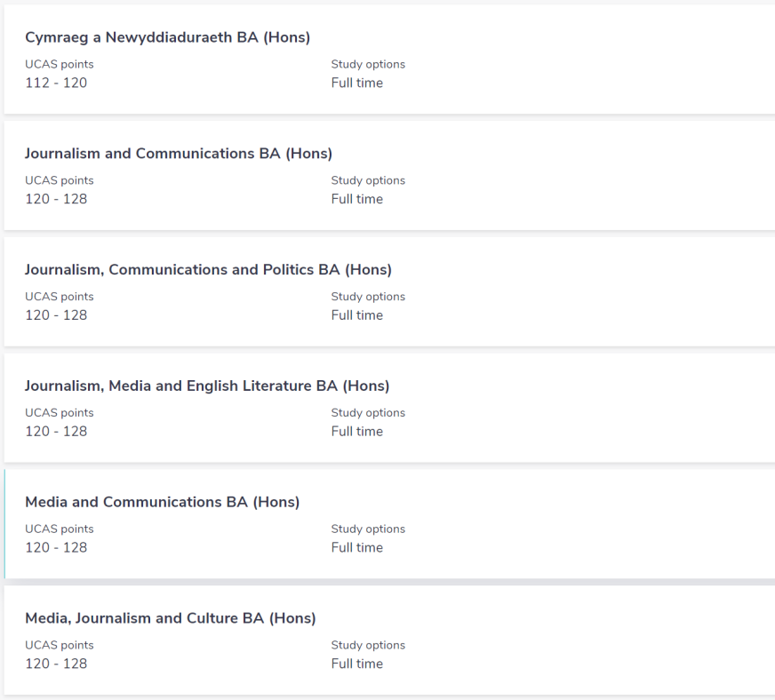Click UCAS points label in Cymraeg a Newyddiaduraeth card
This screenshot has width=775, height=700.
[60, 65]
